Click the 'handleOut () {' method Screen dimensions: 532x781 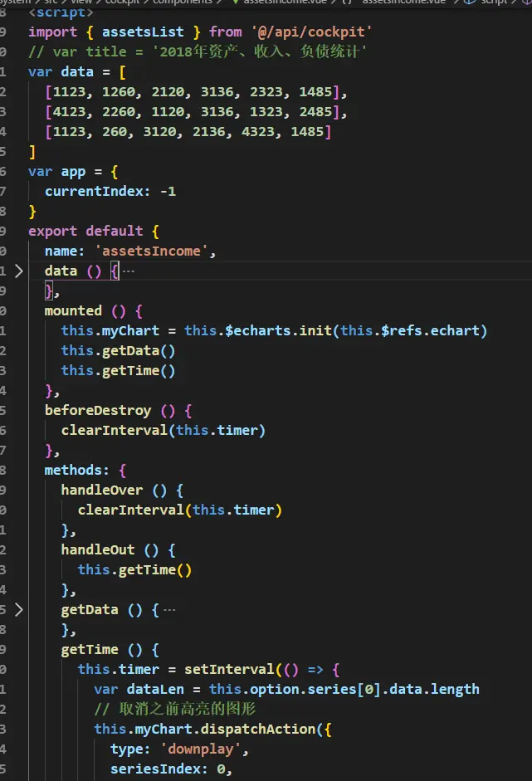118,550
